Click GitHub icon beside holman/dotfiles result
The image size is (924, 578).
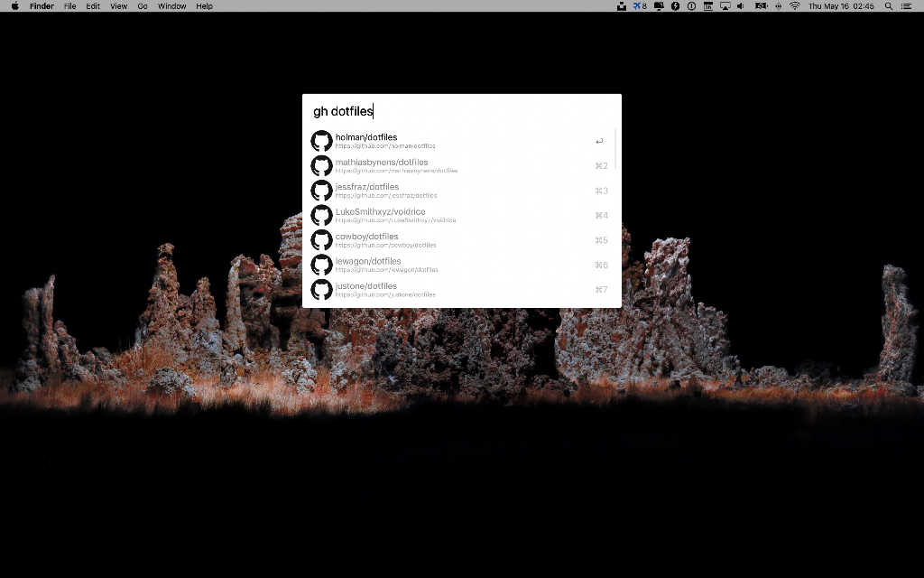tap(321, 141)
